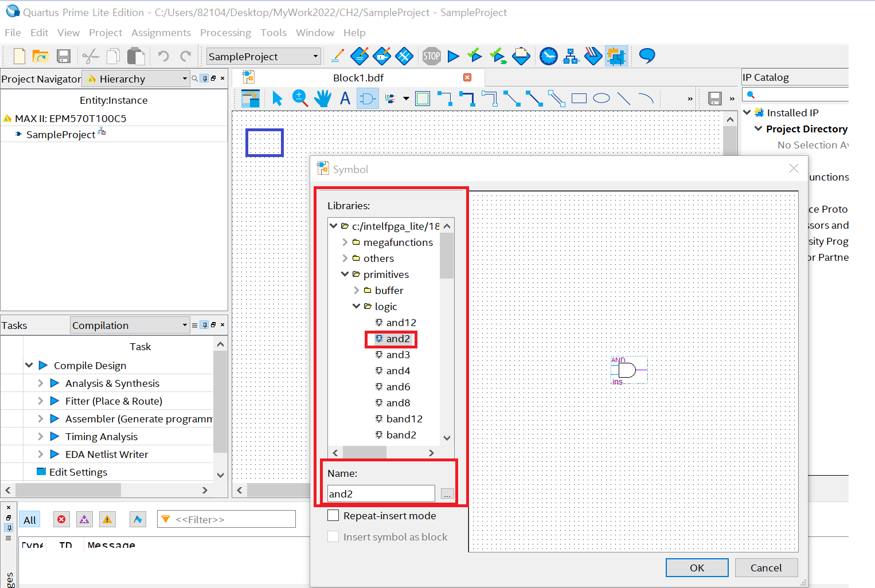The image size is (875, 588).
Task: Select the and12 symbol in the library
Action: [401, 323]
